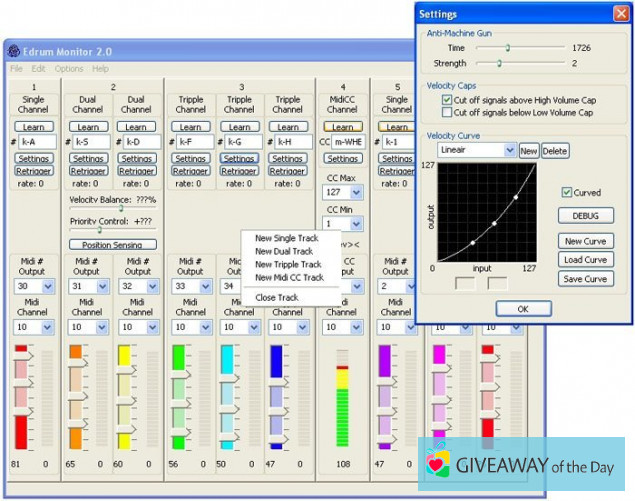Close the Settings dialog with the X

pos(620,15)
